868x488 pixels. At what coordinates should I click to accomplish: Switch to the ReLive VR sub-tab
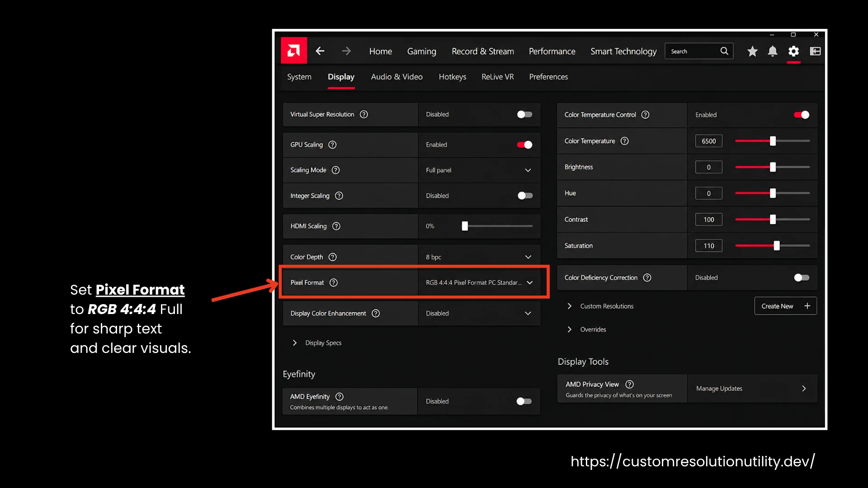[498, 77]
